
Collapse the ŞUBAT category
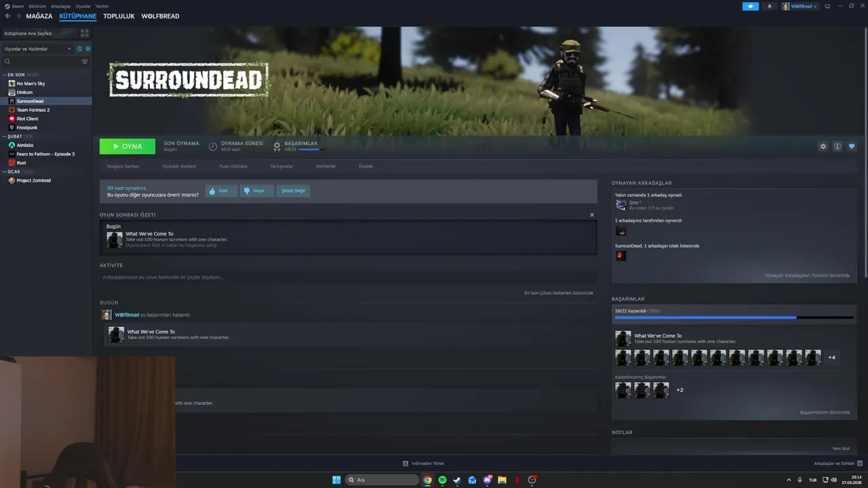click(x=15, y=136)
